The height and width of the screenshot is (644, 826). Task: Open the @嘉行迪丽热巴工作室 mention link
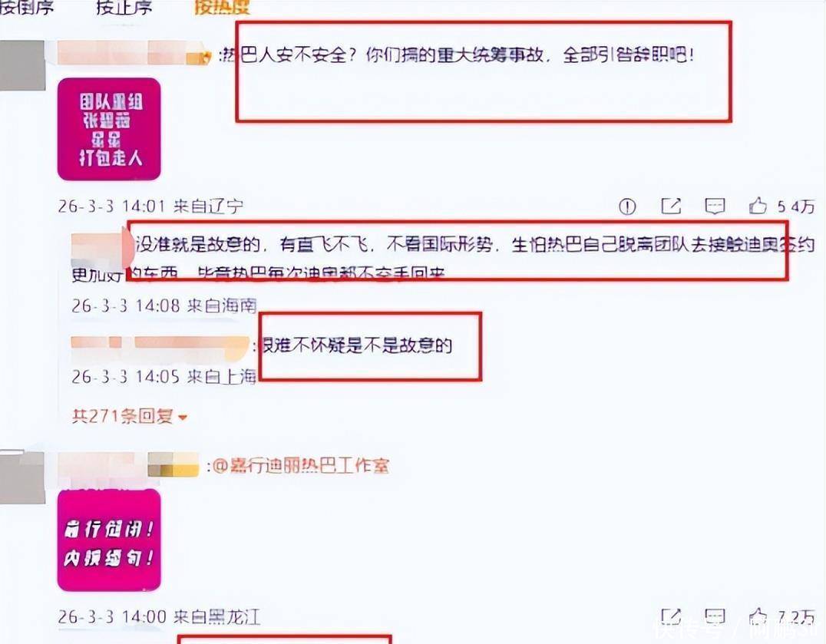coord(302,466)
